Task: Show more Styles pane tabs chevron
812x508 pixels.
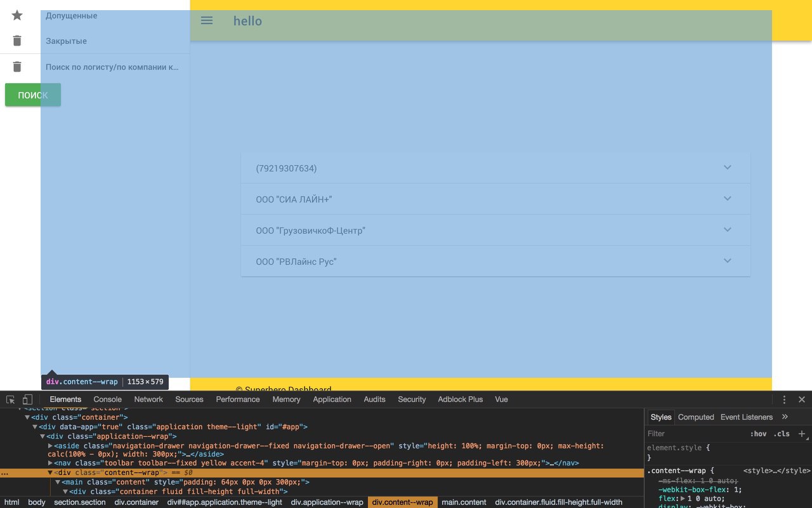Action: click(785, 417)
